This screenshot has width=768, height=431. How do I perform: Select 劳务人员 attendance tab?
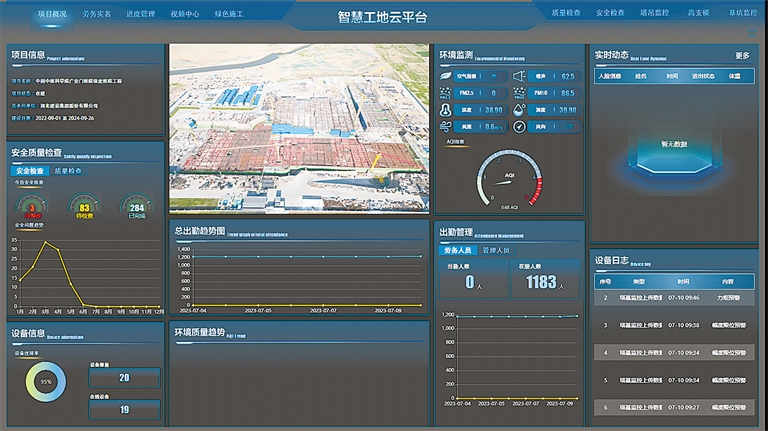click(457, 250)
